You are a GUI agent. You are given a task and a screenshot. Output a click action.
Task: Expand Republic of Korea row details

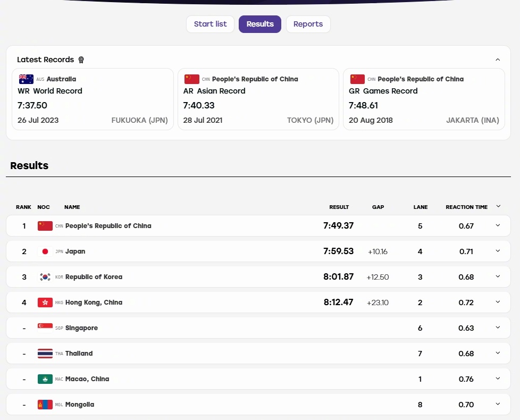(x=498, y=276)
